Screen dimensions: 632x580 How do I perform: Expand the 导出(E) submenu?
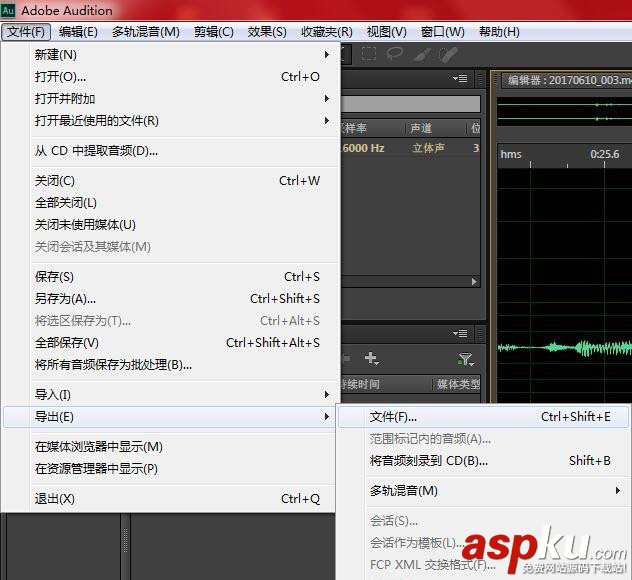[169, 417]
